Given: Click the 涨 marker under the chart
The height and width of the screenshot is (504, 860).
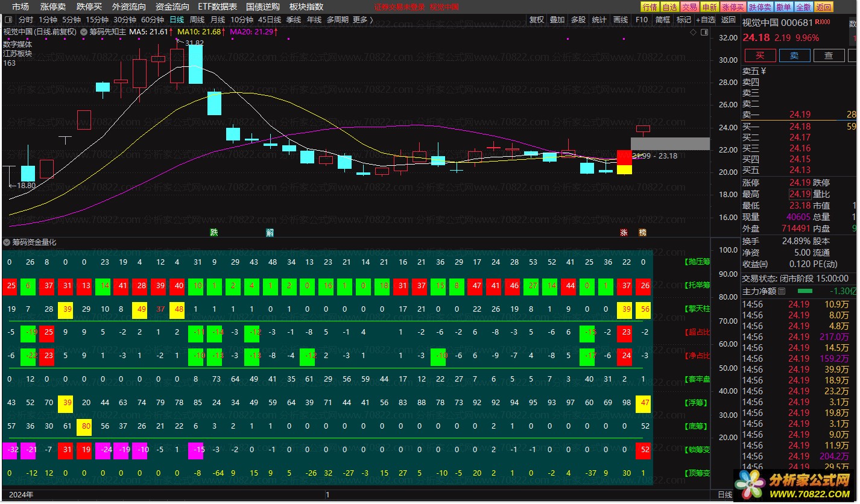Looking at the screenshot, I should point(624,232).
